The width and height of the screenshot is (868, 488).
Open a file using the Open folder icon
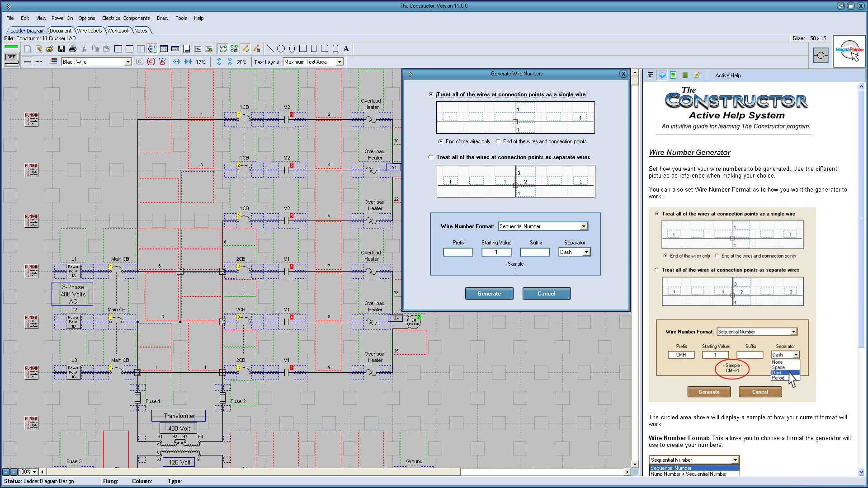tap(50, 49)
